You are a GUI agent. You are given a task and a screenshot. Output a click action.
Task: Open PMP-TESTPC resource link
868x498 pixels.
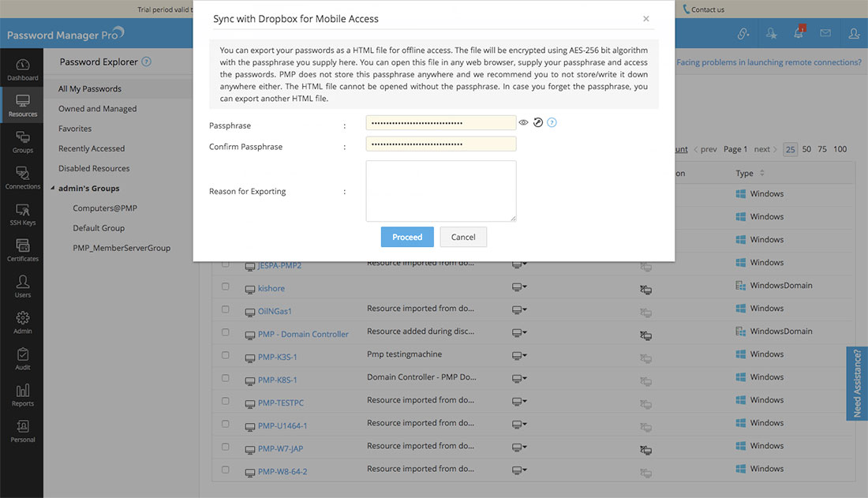pyautogui.click(x=281, y=403)
